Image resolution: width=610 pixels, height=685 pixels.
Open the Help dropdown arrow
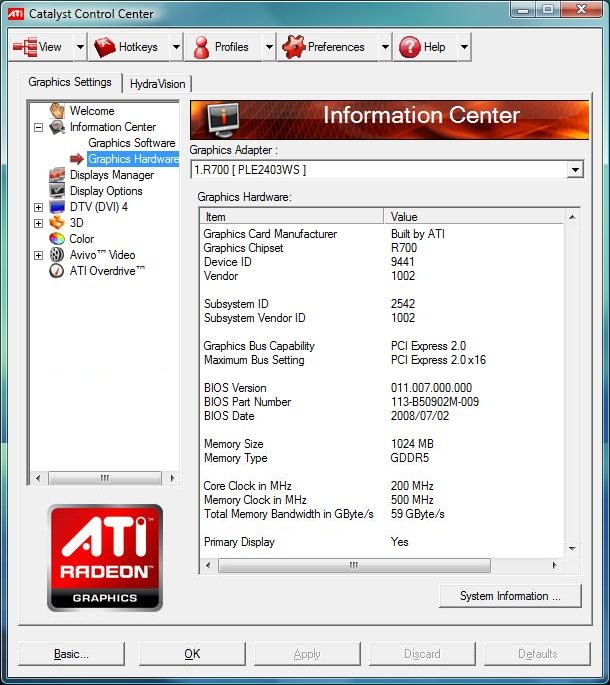[x=464, y=47]
